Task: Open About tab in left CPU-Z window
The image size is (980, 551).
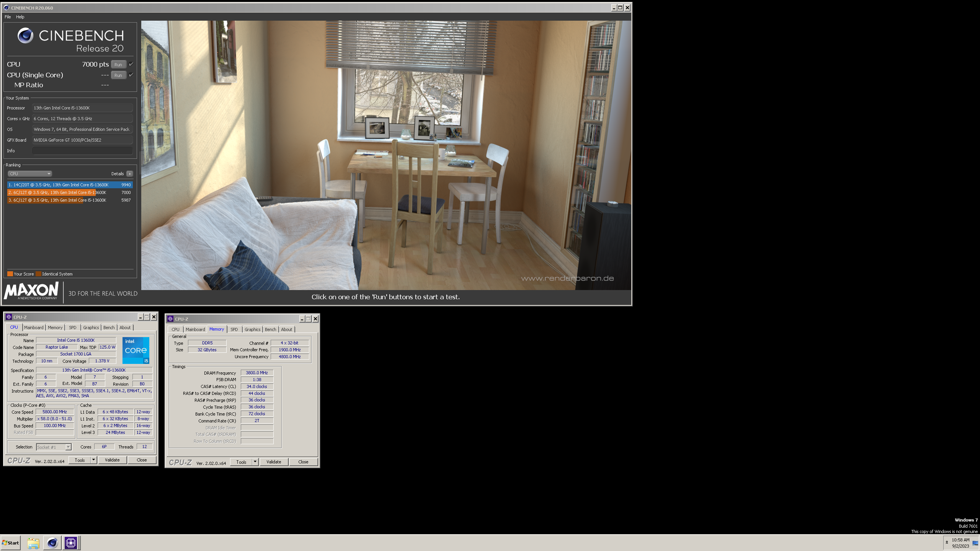Action: coord(125,328)
